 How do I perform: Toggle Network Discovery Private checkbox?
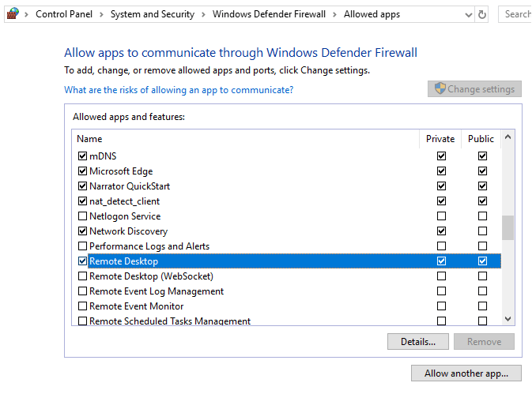(x=441, y=231)
